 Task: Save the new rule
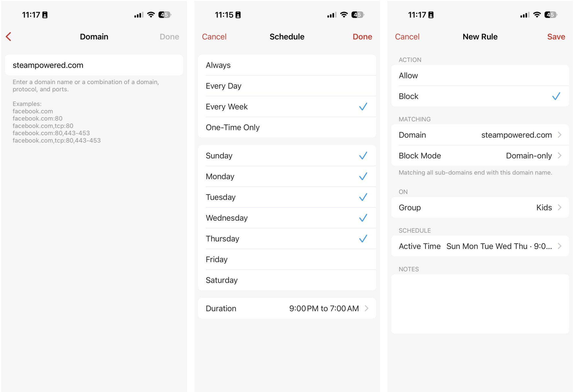tap(556, 37)
